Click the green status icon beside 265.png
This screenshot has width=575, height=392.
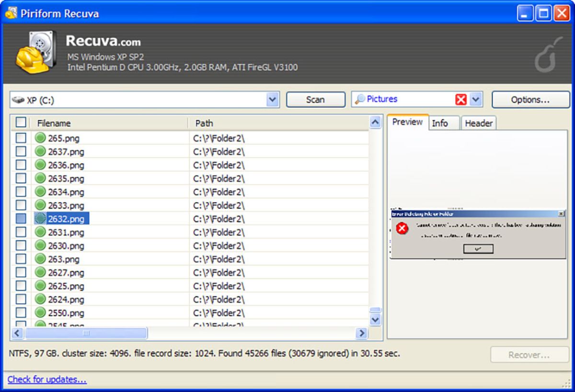(x=41, y=138)
